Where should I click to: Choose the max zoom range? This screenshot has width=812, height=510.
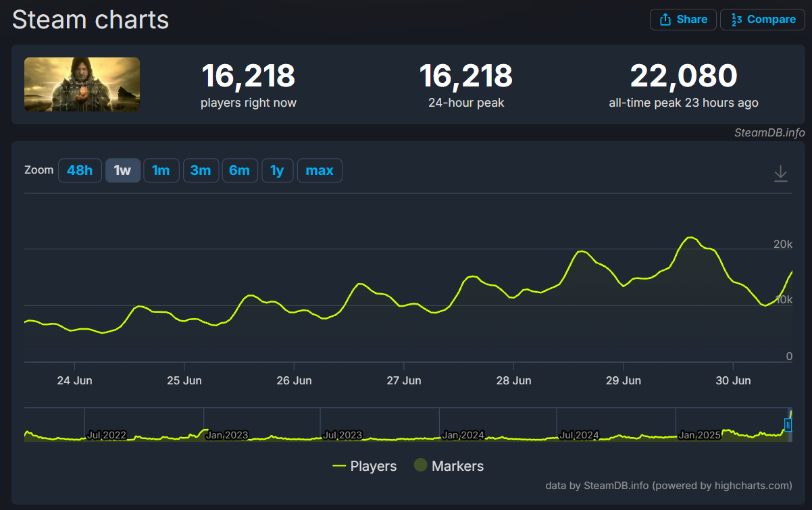click(x=320, y=170)
